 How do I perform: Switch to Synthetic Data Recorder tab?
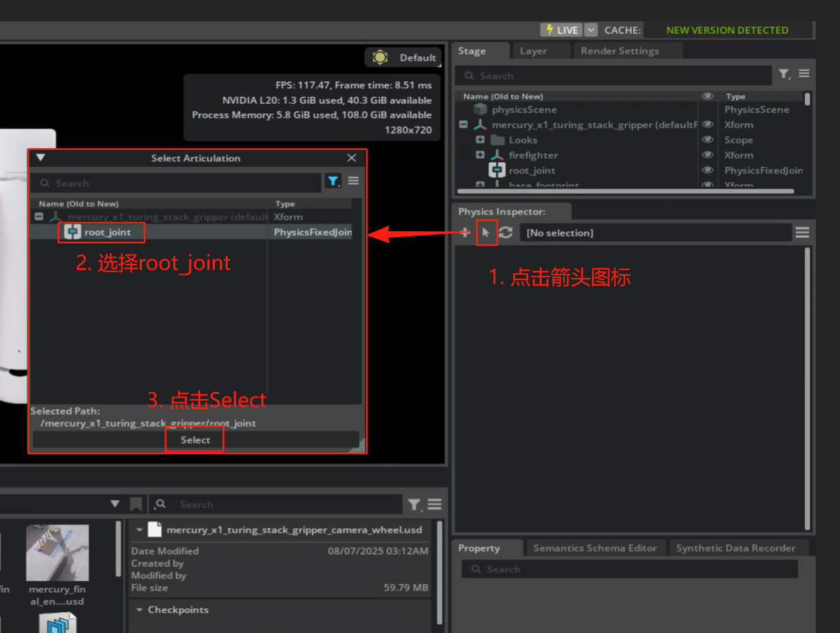coord(736,548)
